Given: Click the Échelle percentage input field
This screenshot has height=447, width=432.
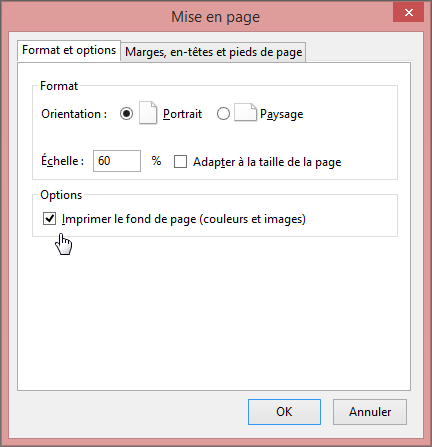Looking at the screenshot, I should pyautogui.click(x=117, y=161).
